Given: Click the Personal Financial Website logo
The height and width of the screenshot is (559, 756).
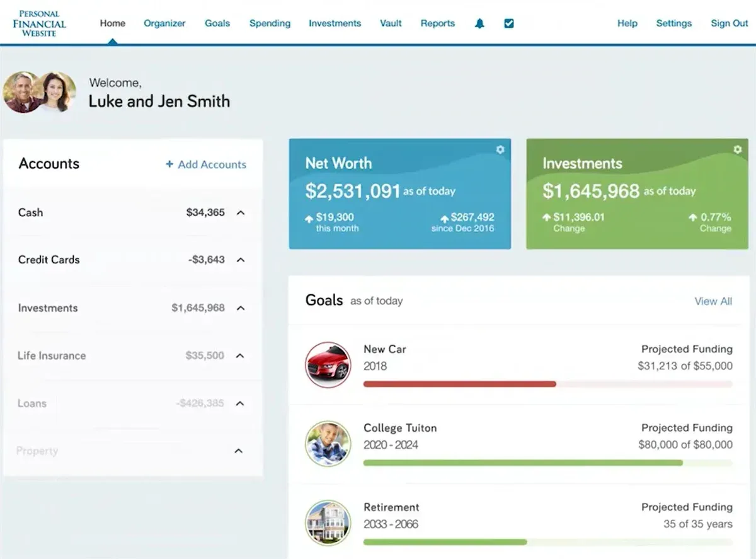Looking at the screenshot, I should coord(39,23).
